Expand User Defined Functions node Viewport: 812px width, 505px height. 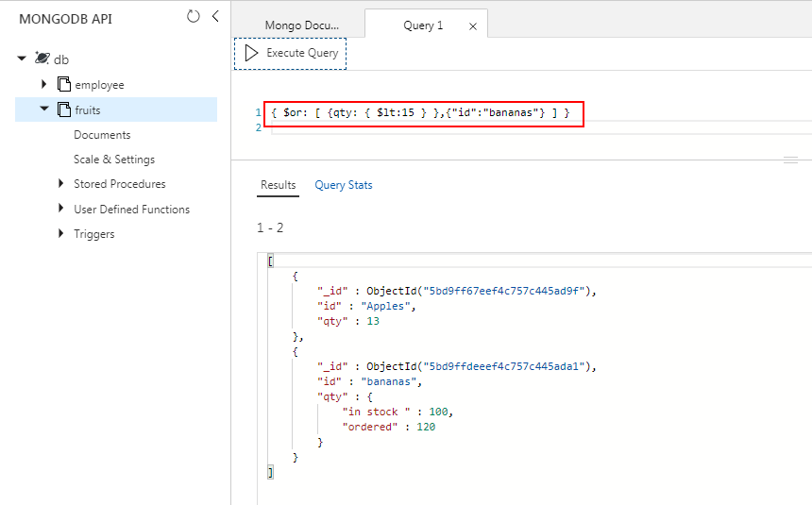[61, 209]
